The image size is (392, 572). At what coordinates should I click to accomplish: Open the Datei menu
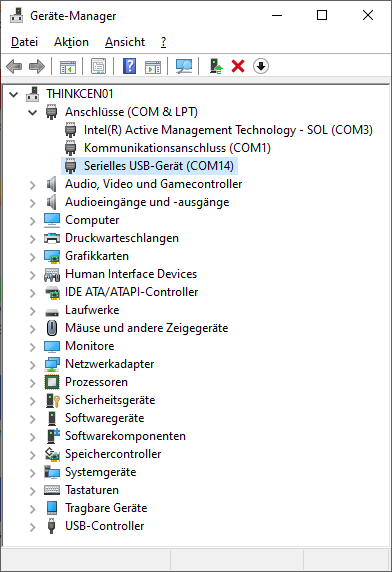[x=24, y=42]
